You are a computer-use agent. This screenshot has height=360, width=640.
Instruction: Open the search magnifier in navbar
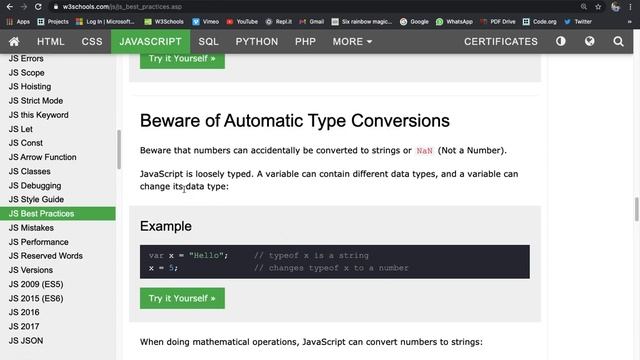tap(618, 41)
